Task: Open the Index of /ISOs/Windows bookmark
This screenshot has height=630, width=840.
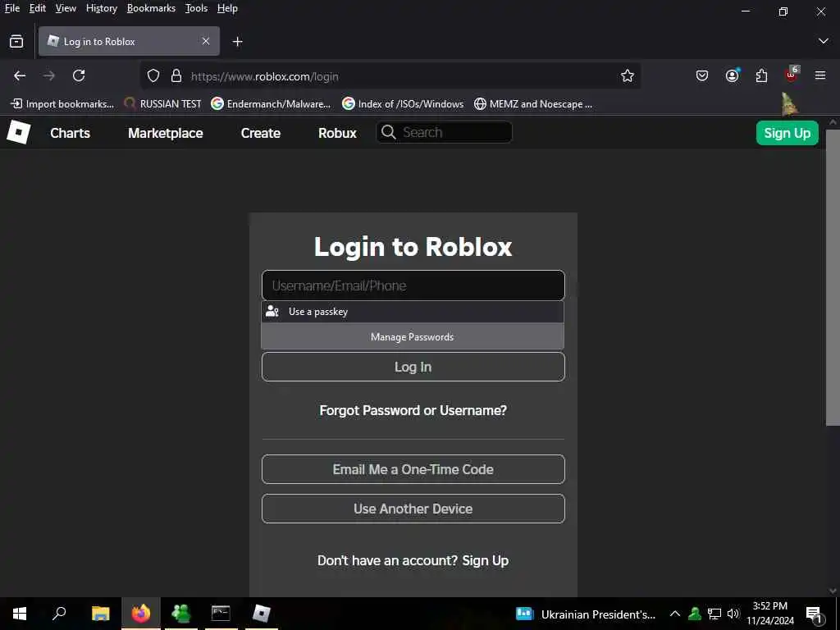Action: tap(403, 104)
